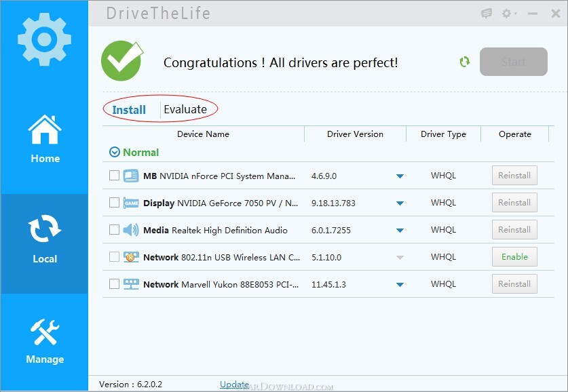Check the 802.11n USB Wireless LAN checkbox
This screenshot has width=568, height=392.
(x=114, y=257)
